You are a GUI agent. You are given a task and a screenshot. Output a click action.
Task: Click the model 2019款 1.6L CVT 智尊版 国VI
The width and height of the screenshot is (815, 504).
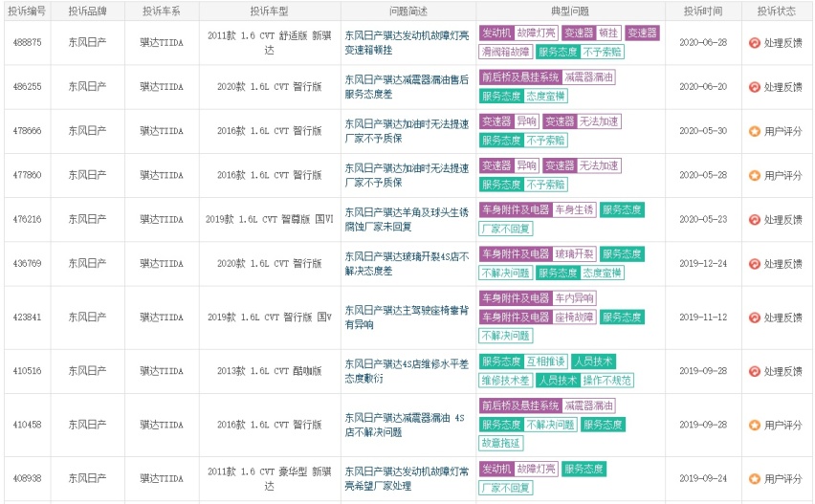269,219
